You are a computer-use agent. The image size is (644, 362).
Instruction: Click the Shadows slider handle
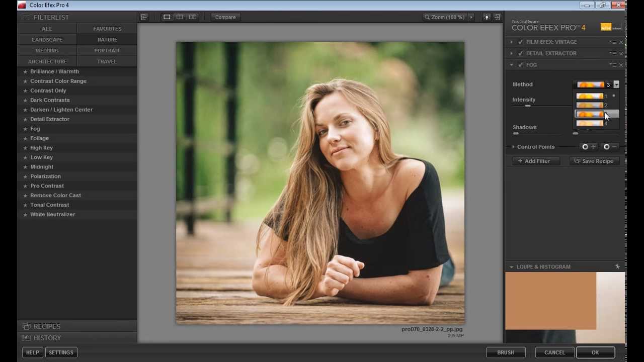pyautogui.click(x=516, y=134)
